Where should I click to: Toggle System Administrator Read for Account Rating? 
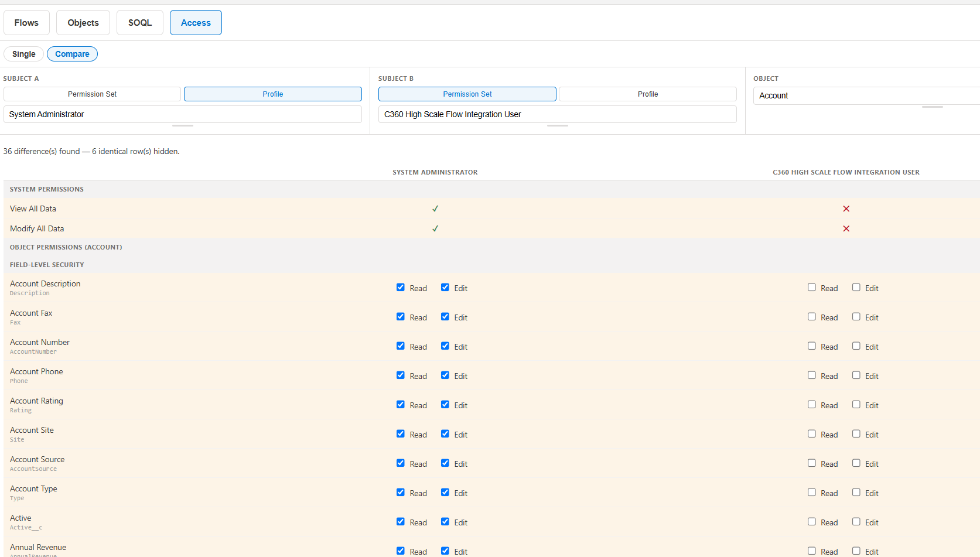pos(401,405)
